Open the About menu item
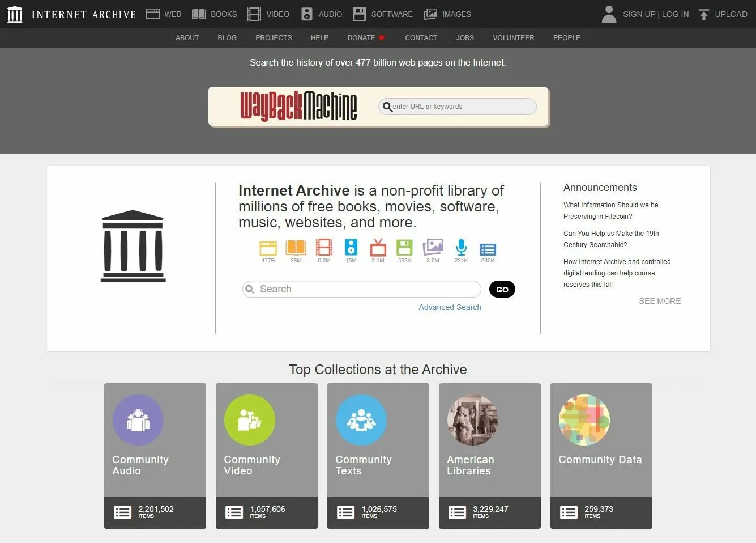Screen dimensions: 756x543 (x=187, y=38)
